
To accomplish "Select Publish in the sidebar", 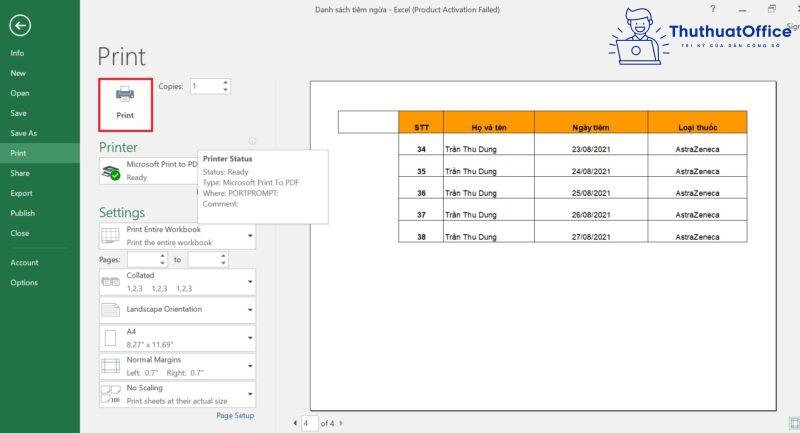I will coord(22,213).
